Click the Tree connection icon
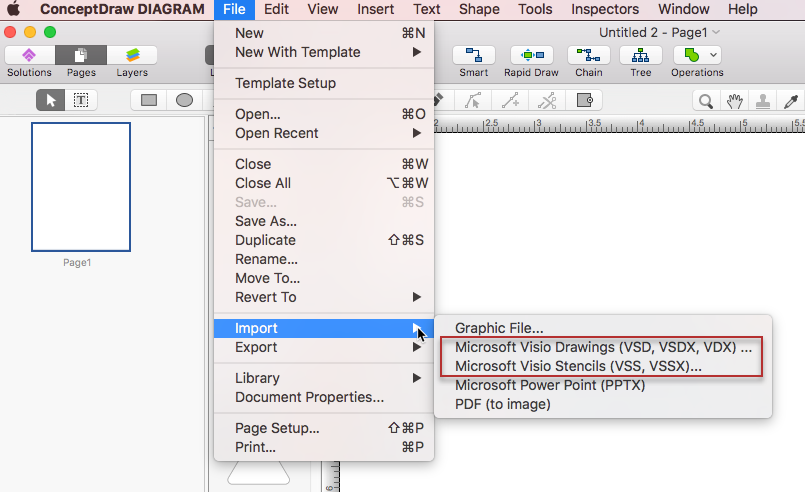The height and width of the screenshot is (492, 805). 640,55
